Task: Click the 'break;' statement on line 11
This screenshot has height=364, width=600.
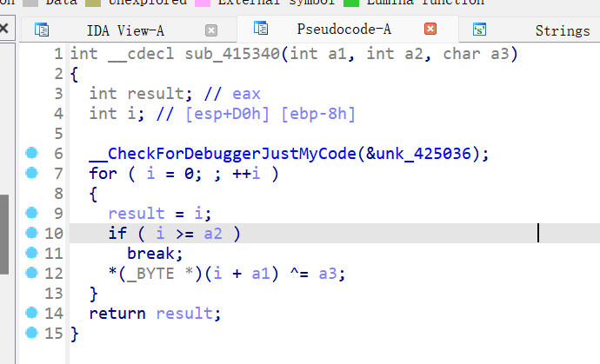Action: pyautogui.click(x=155, y=254)
